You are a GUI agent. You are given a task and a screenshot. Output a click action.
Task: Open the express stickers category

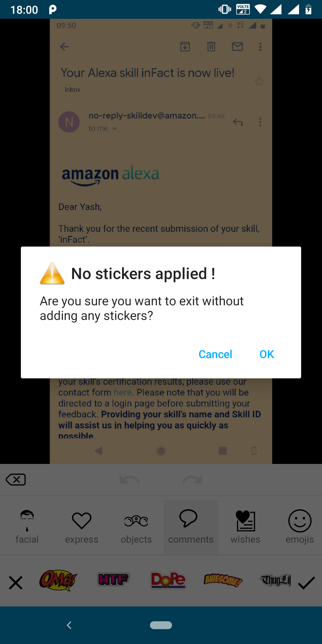pyautogui.click(x=82, y=527)
